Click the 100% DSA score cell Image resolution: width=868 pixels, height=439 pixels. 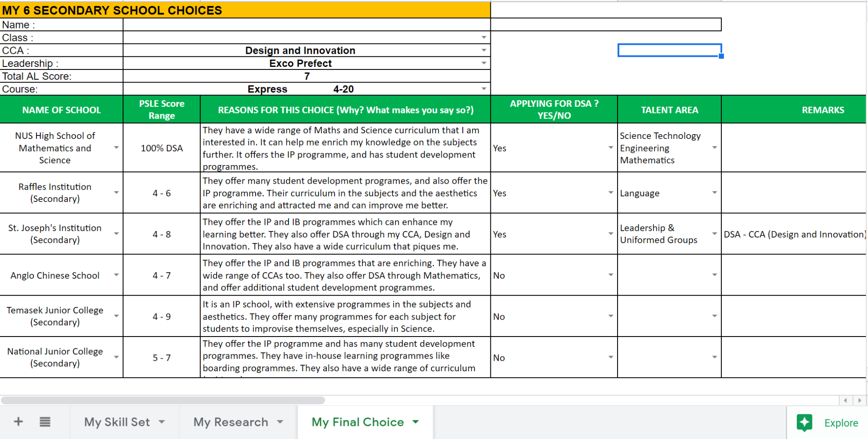tap(161, 148)
